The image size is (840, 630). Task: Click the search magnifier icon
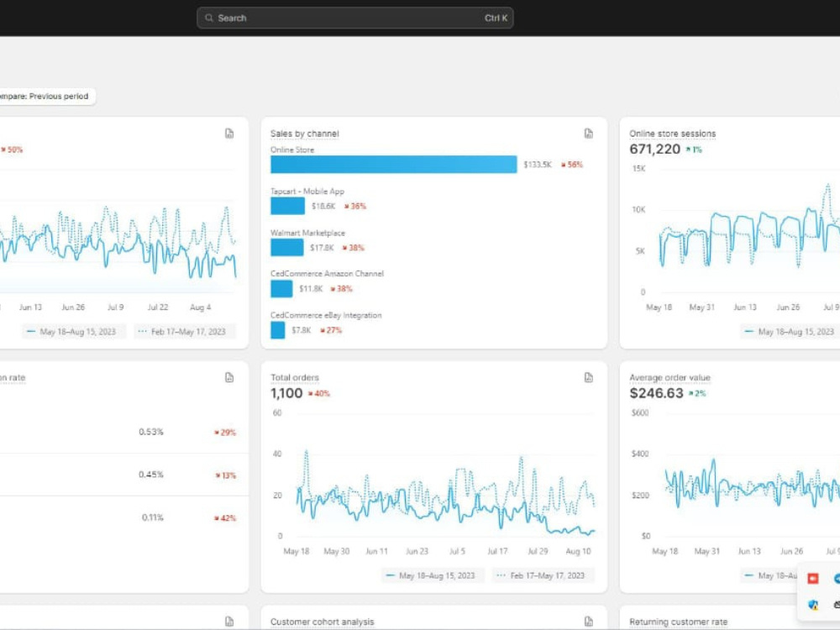(209, 18)
